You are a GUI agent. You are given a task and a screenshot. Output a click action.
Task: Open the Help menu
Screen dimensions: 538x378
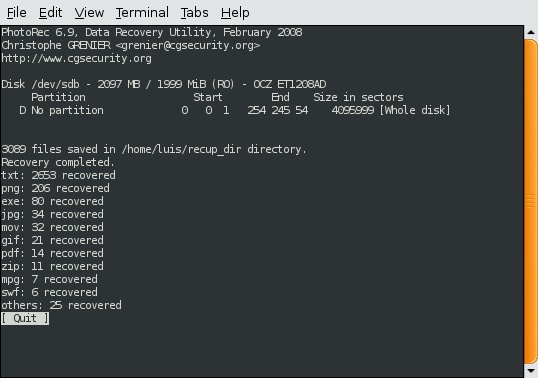pyautogui.click(x=235, y=13)
